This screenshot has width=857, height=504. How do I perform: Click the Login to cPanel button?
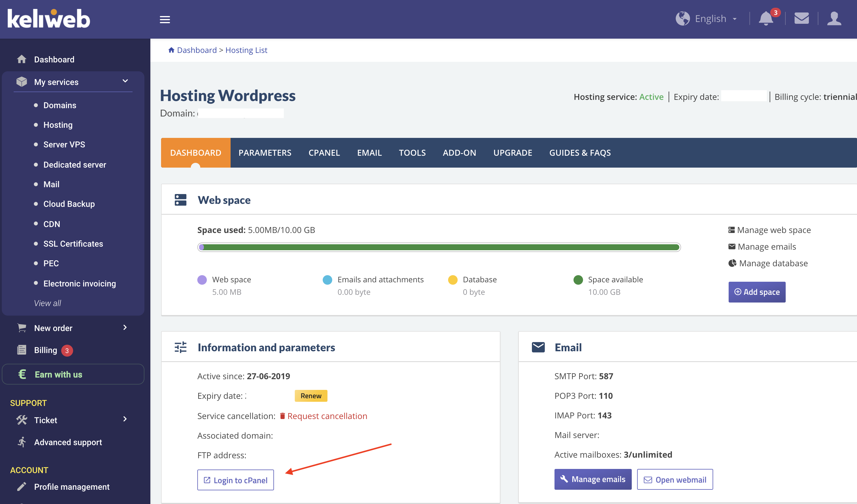[x=235, y=480]
